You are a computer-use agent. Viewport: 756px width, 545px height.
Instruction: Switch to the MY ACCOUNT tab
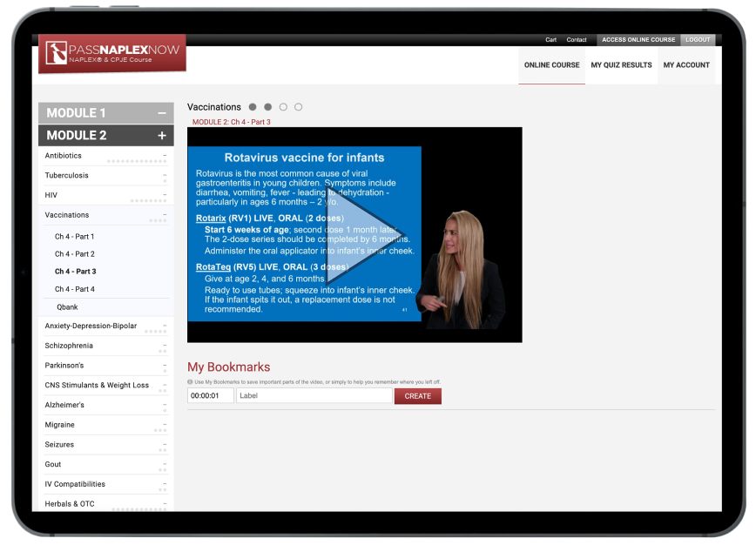coord(686,64)
